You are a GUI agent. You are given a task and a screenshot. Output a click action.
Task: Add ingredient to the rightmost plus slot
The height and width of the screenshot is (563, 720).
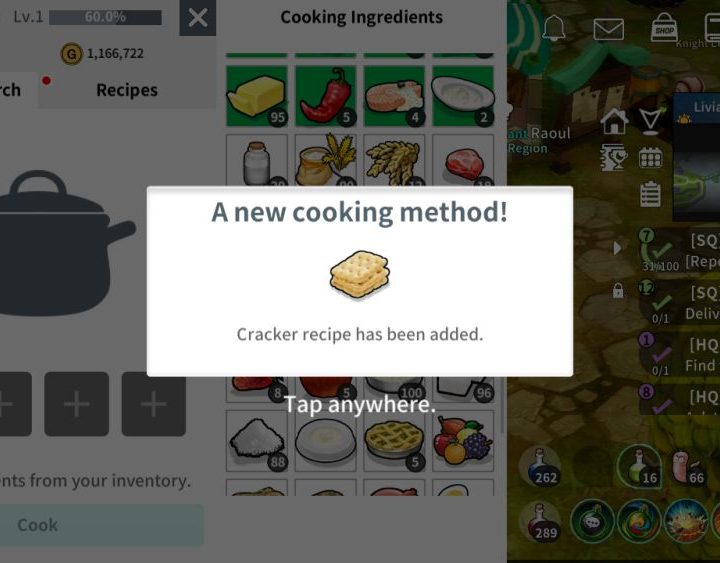point(153,404)
